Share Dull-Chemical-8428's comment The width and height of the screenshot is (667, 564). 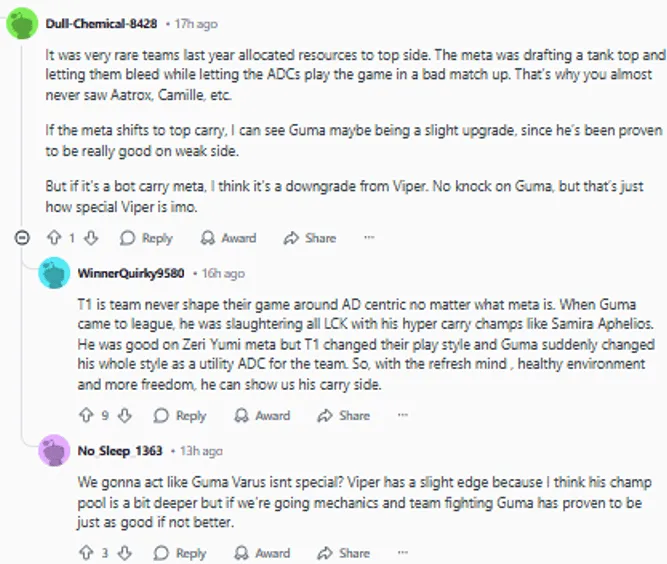(310, 238)
